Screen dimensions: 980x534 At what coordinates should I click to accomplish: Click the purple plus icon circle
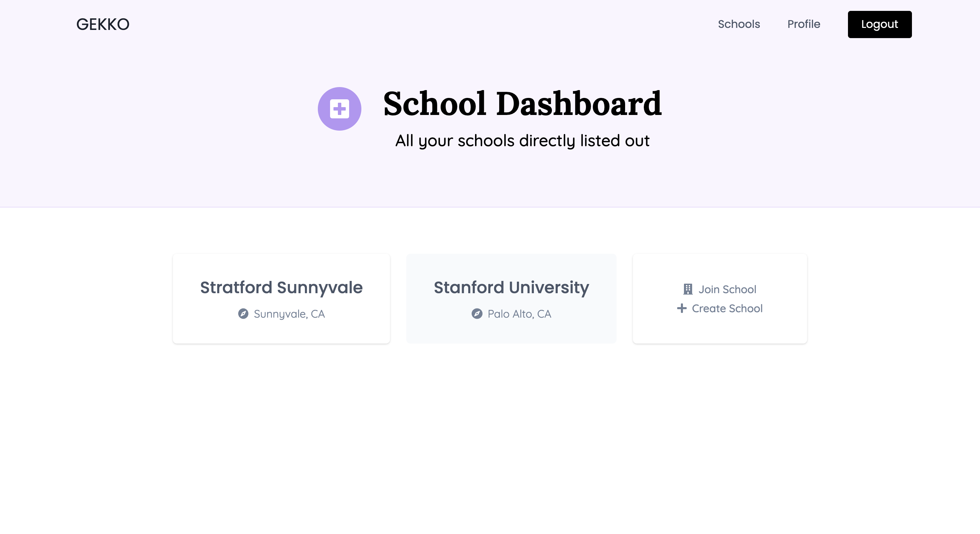(x=339, y=109)
